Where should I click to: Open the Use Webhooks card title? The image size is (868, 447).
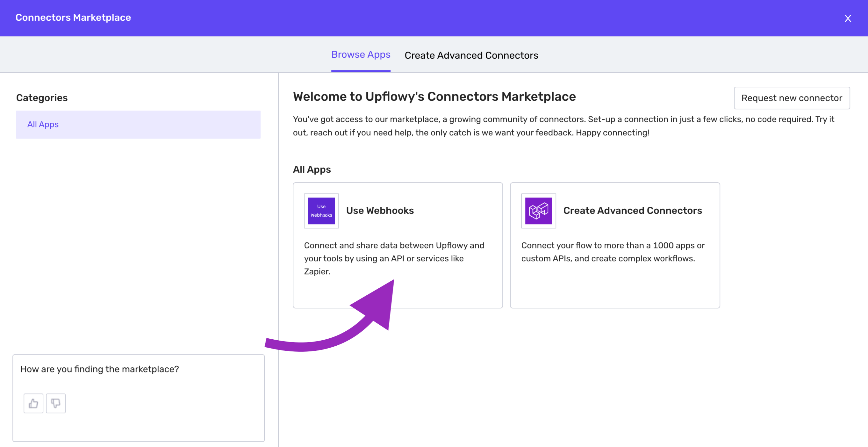coord(380,210)
